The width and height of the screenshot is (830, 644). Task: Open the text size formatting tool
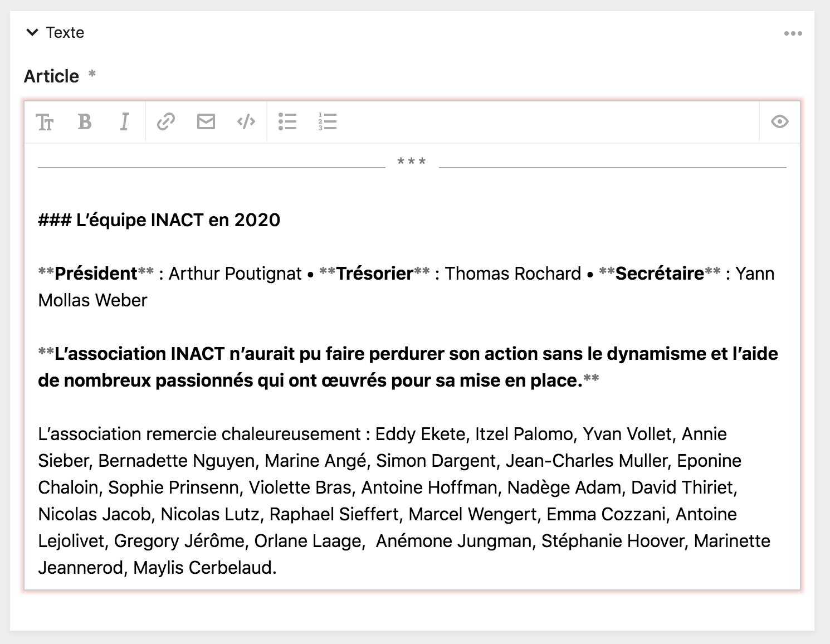click(46, 121)
